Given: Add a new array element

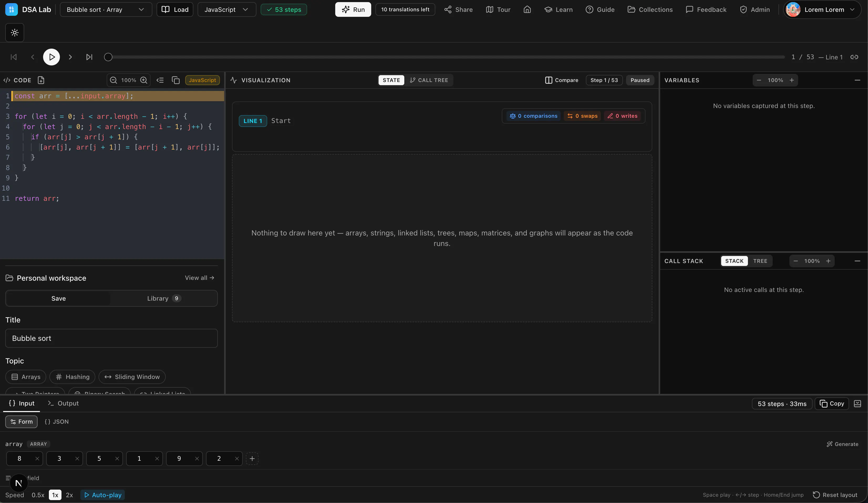Looking at the screenshot, I should coord(252,459).
